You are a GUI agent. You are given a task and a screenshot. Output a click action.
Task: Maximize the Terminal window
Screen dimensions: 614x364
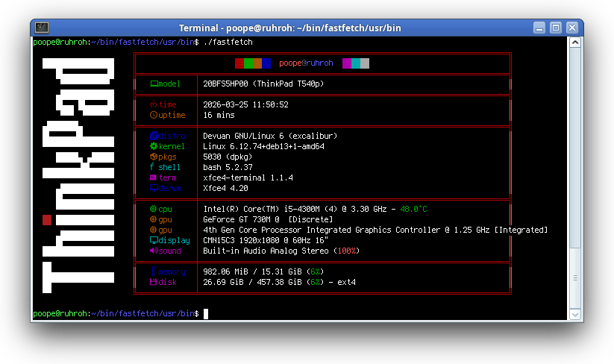point(556,28)
